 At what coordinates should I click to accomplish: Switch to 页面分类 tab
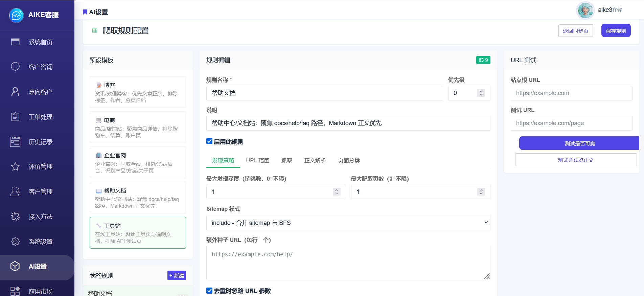coord(349,160)
